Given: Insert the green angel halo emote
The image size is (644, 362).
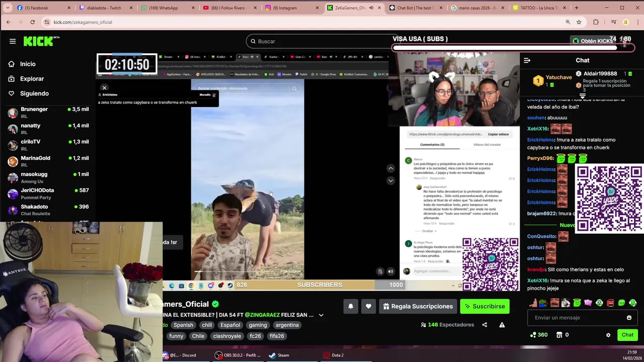Looking at the screenshot, I should [x=577, y=303].
